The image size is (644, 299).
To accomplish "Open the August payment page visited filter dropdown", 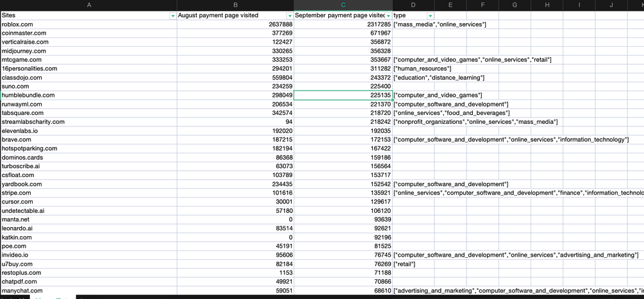I will click(290, 15).
